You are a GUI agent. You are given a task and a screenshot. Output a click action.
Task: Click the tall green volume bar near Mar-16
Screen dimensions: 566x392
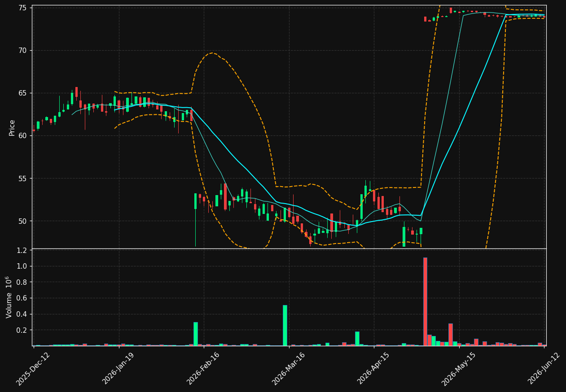[285, 326]
